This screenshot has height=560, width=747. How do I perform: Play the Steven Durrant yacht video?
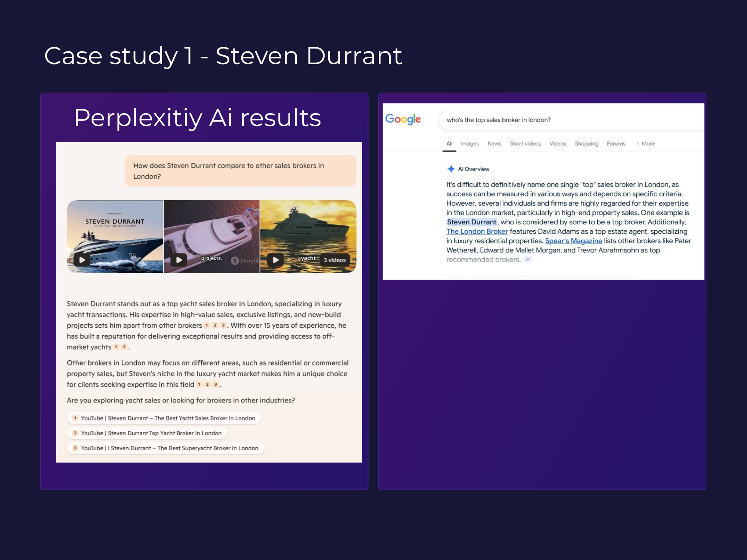point(82,260)
